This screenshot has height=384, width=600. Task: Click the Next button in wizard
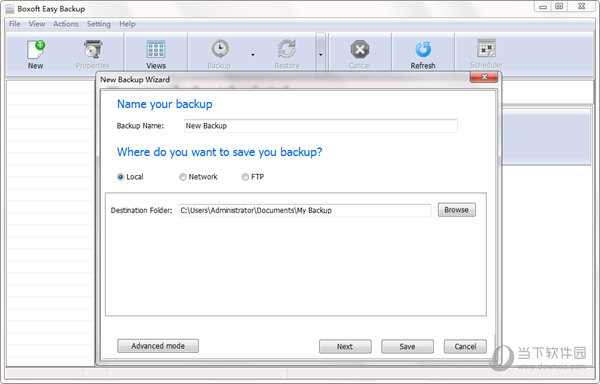[x=345, y=347]
